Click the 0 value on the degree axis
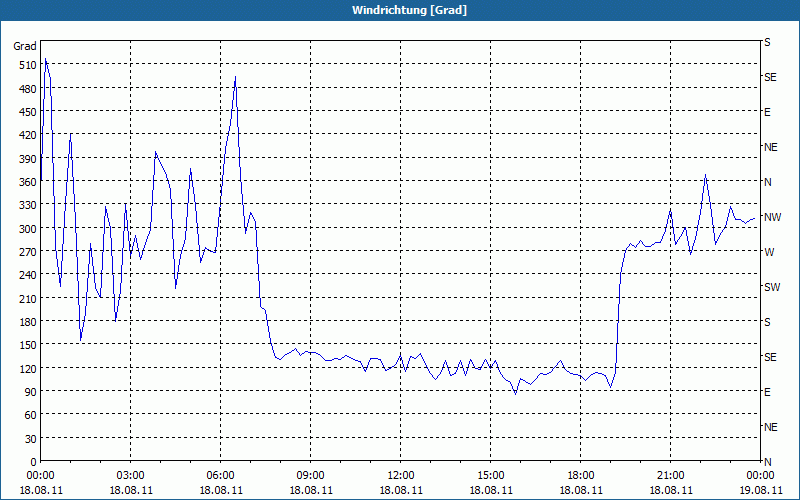Viewport: 800px width, 500px height. point(34,462)
